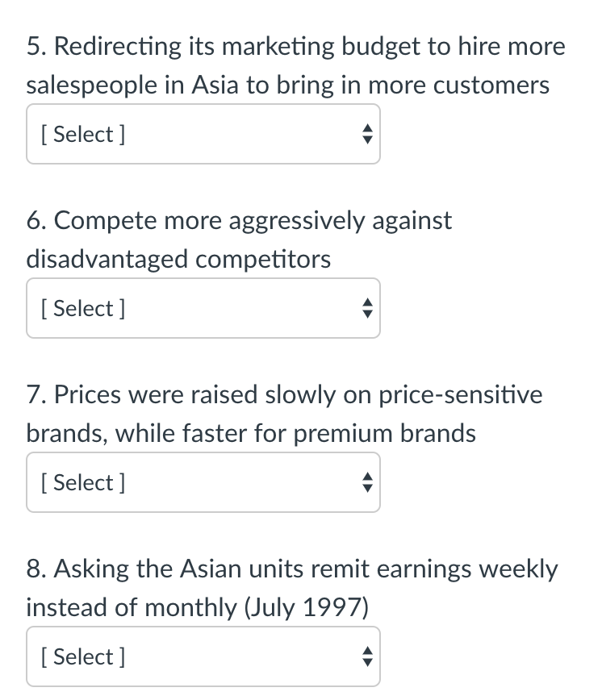The width and height of the screenshot is (602, 700).
Task: Open the dropdown for question 5
Action: point(203,135)
